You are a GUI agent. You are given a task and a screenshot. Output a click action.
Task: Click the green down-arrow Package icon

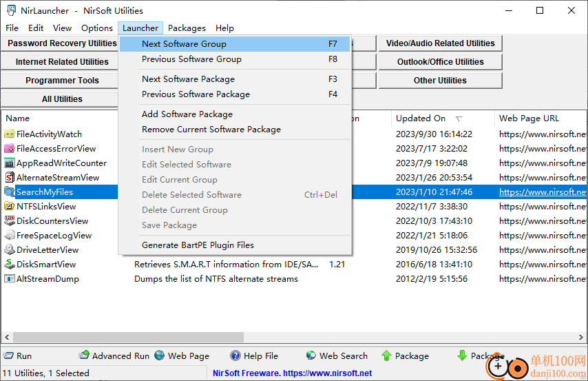[x=463, y=355]
